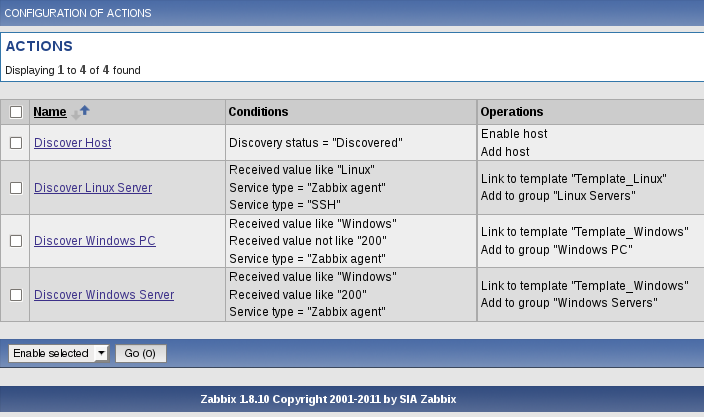Click the "Add to group Linux Servers" operation text

[x=558, y=196]
